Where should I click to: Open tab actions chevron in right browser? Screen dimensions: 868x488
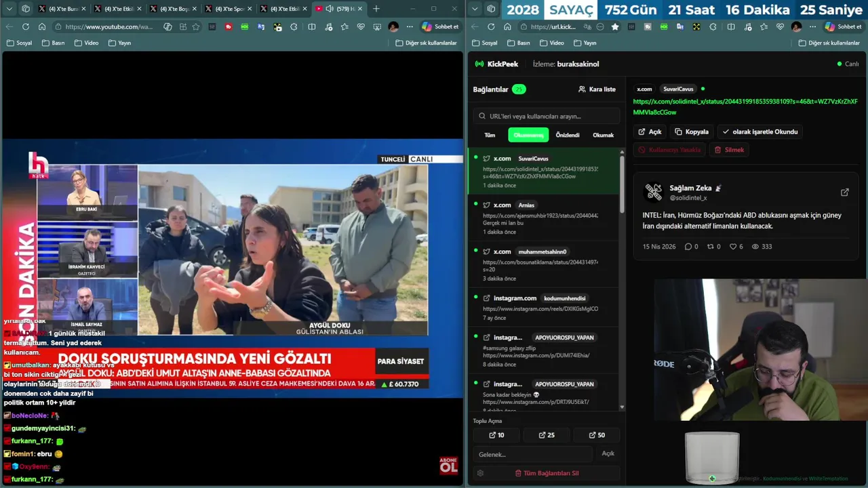pos(475,9)
